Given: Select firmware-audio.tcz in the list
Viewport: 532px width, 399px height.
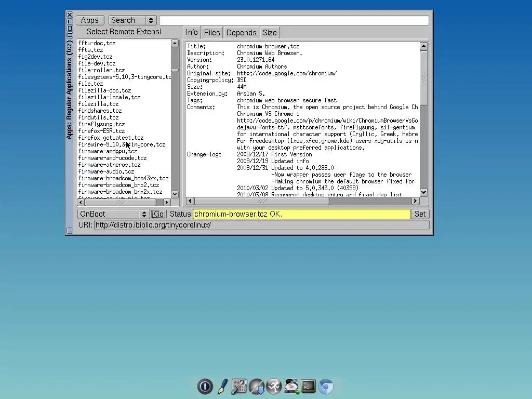Looking at the screenshot, I should pyautogui.click(x=106, y=171).
